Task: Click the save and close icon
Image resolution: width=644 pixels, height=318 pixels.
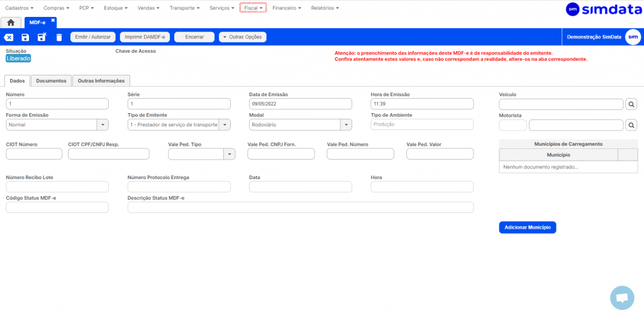Action: [42, 38]
